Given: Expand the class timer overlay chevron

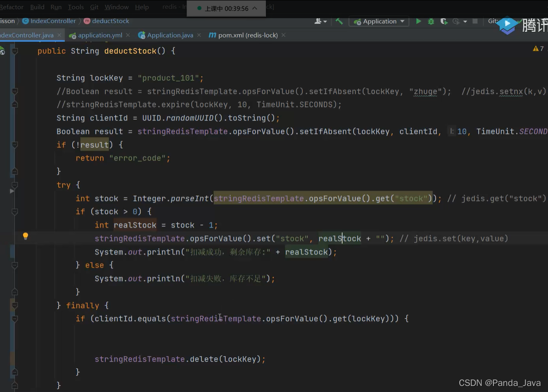Looking at the screenshot, I should tap(255, 8).
